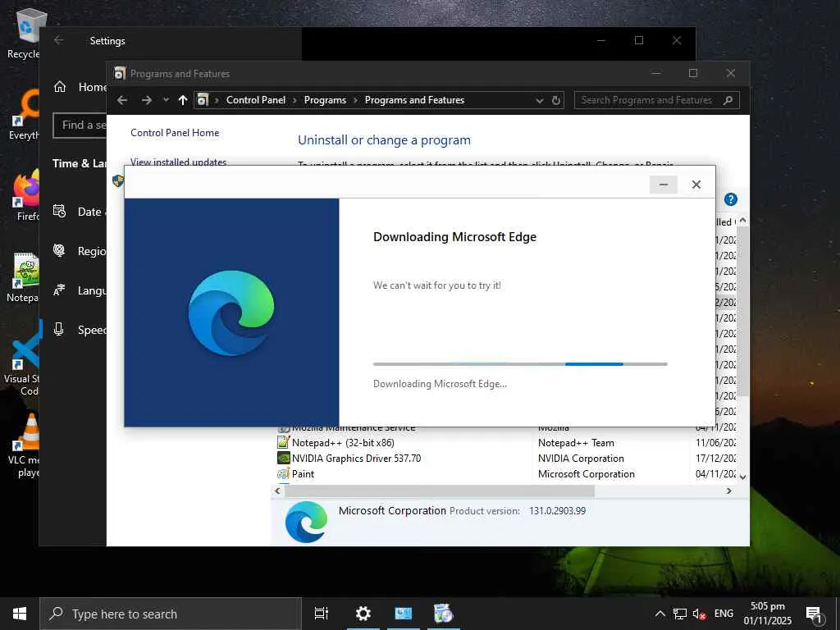This screenshot has height=630, width=840.
Task: Click the Find a setting search box
Action: 80,126
